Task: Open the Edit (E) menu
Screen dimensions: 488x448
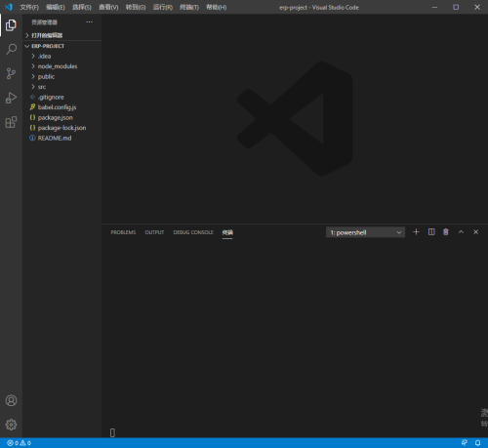Action: tap(56, 7)
